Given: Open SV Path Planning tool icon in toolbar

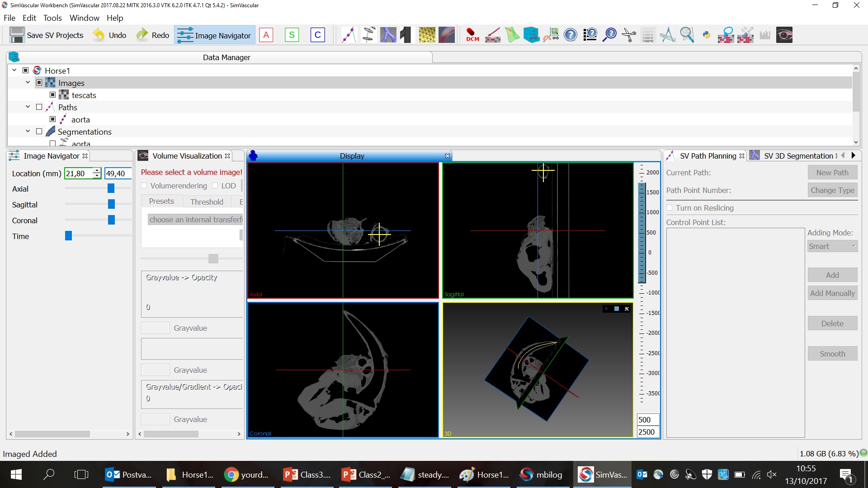Looking at the screenshot, I should (x=349, y=35).
